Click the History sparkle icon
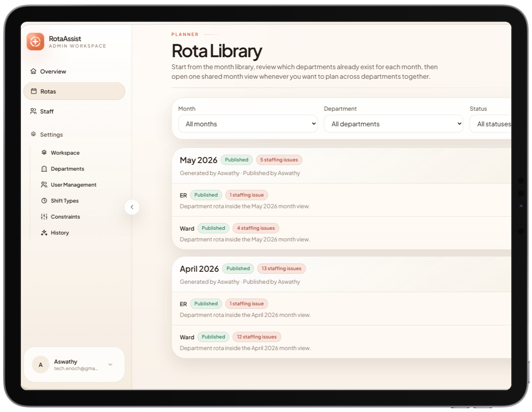 [44, 233]
